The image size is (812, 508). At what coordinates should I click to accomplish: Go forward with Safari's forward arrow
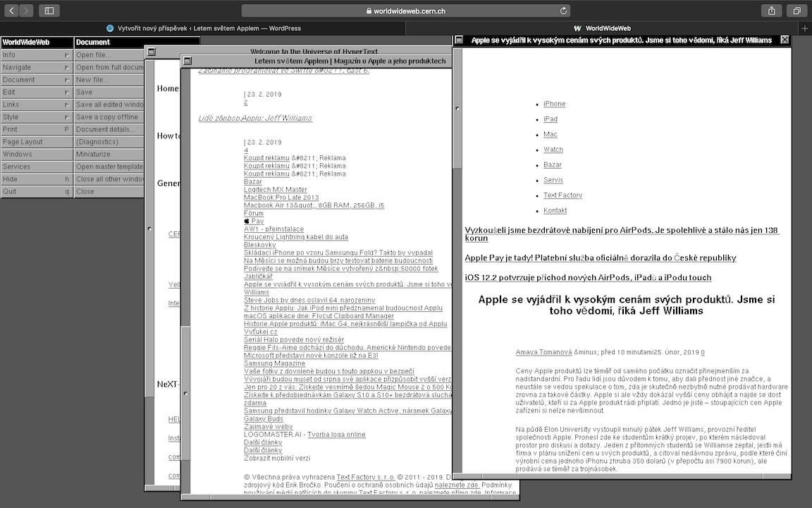tap(26, 11)
